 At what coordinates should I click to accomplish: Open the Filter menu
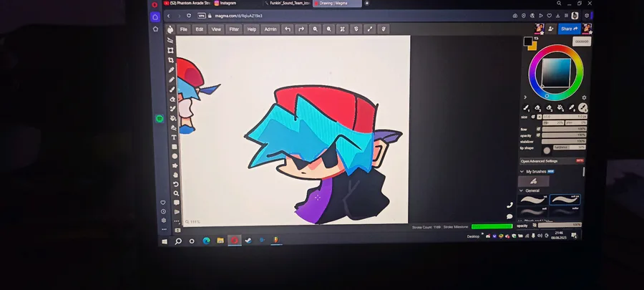[x=234, y=29]
